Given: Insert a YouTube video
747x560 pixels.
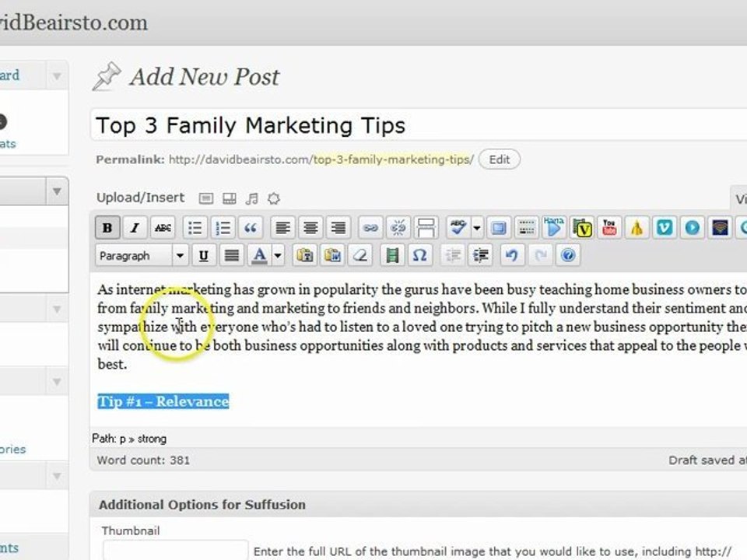Looking at the screenshot, I should (x=609, y=228).
